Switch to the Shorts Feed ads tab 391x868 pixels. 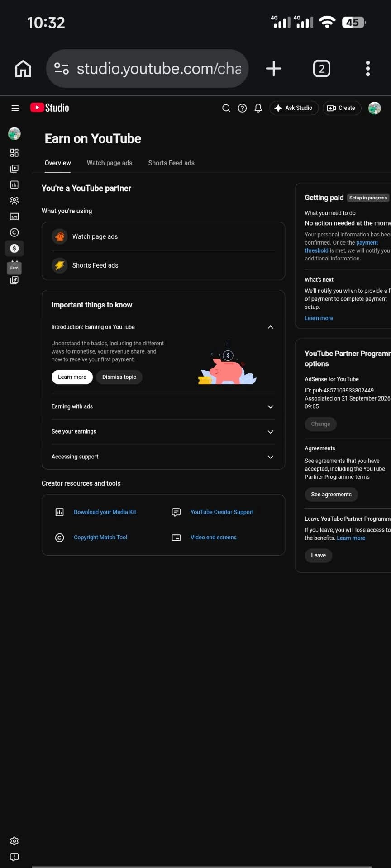pyautogui.click(x=171, y=163)
